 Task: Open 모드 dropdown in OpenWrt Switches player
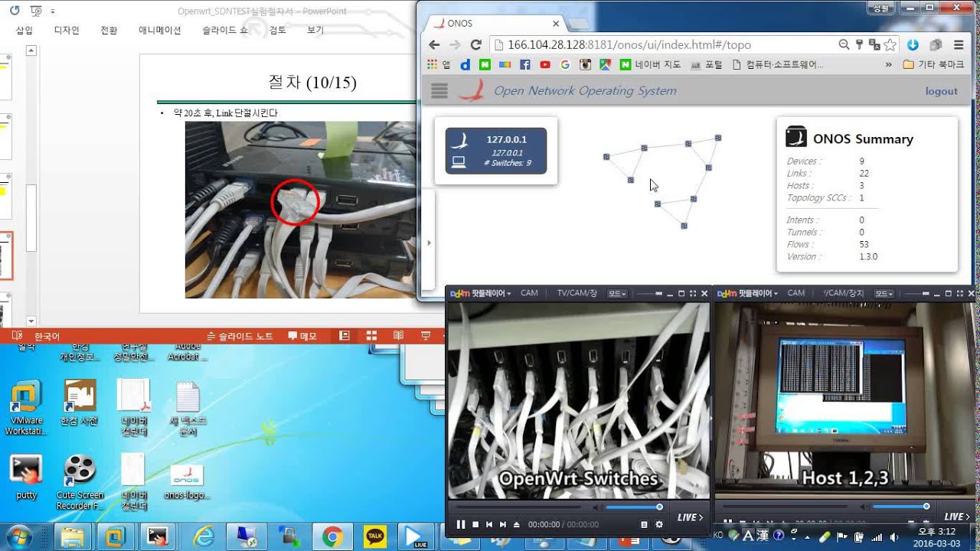pos(617,293)
